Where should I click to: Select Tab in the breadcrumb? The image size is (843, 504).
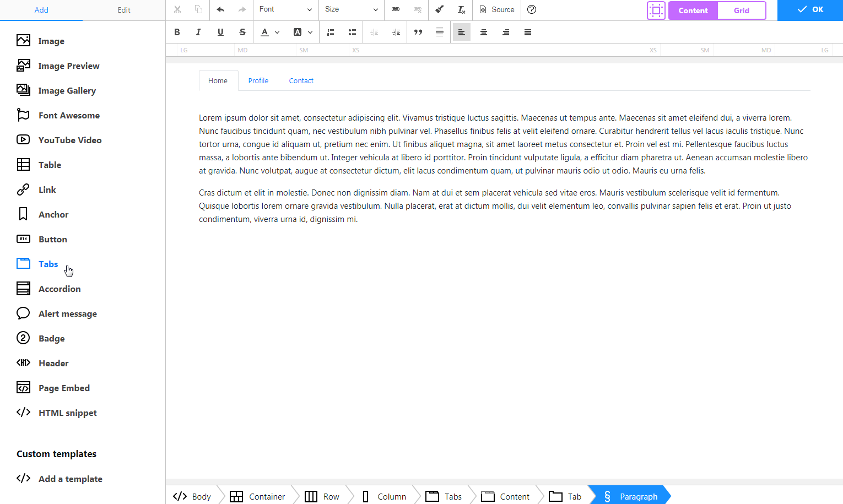click(565, 496)
